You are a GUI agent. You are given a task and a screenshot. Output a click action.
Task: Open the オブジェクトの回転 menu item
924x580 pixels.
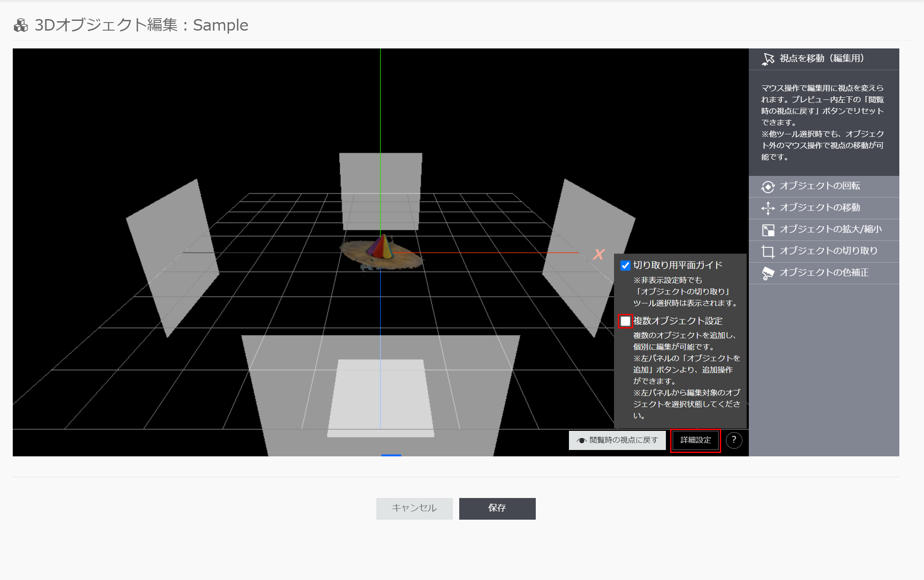(824, 187)
